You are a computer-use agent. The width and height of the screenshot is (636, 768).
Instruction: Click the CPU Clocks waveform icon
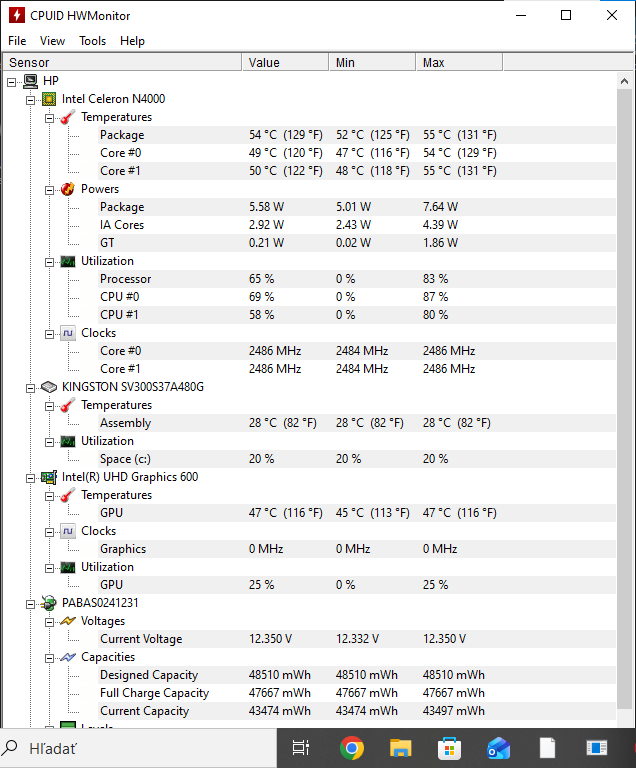click(67, 333)
